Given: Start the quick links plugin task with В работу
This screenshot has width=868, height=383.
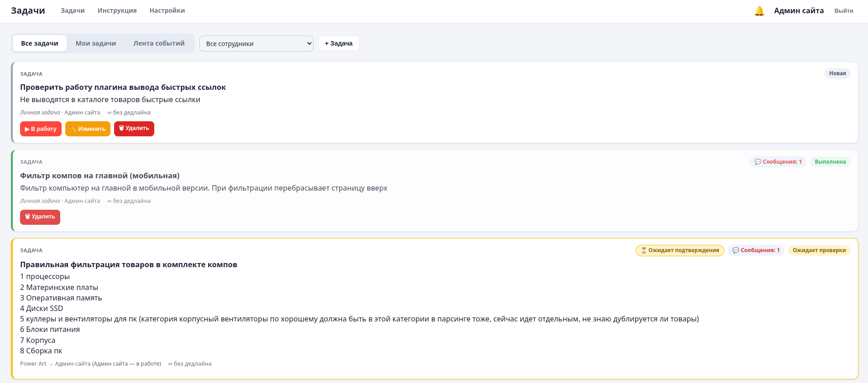Looking at the screenshot, I should (x=41, y=129).
